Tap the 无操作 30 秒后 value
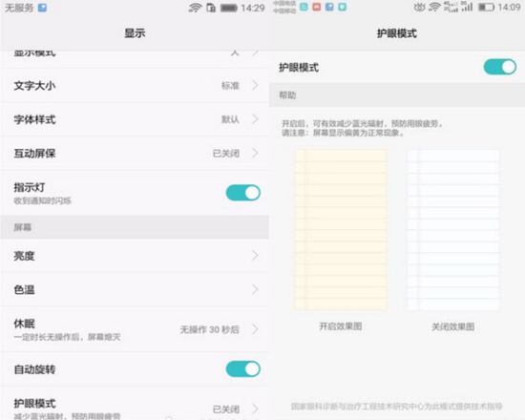 pos(210,329)
